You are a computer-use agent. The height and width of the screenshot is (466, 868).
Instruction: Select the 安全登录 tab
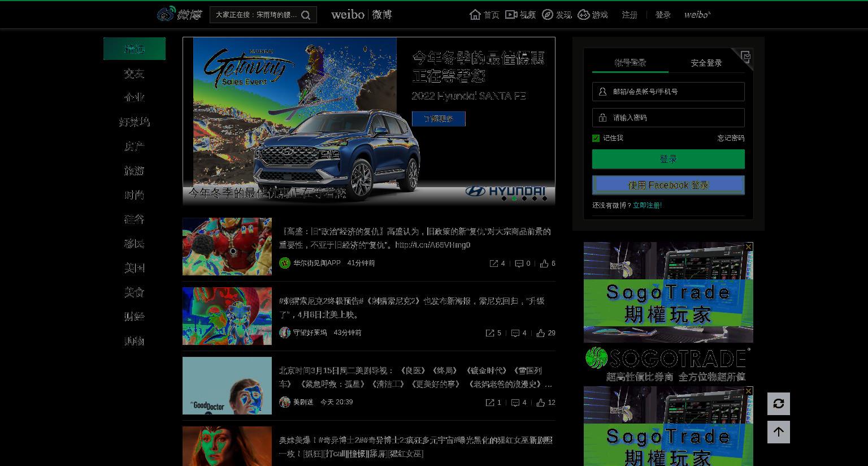click(706, 63)
